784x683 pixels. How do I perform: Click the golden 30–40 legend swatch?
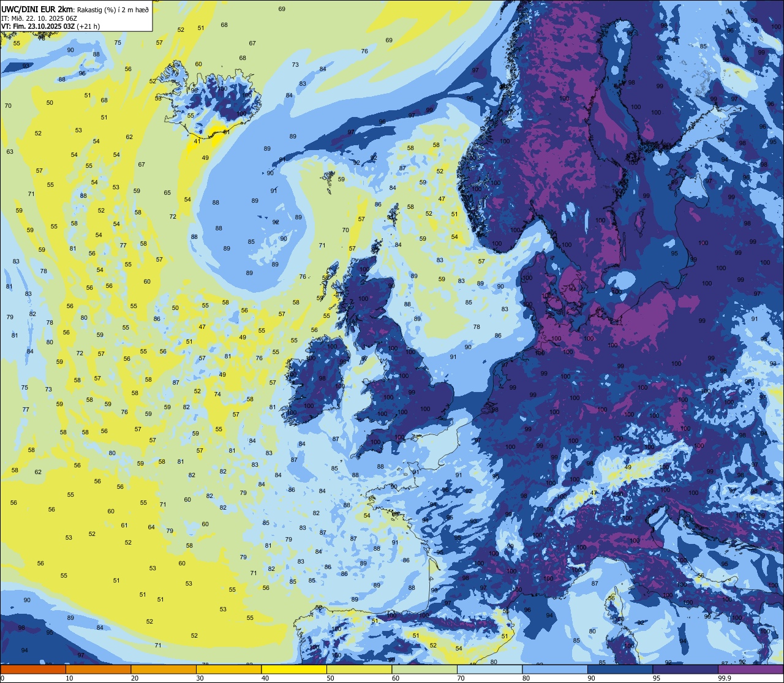tap(228, 670)
